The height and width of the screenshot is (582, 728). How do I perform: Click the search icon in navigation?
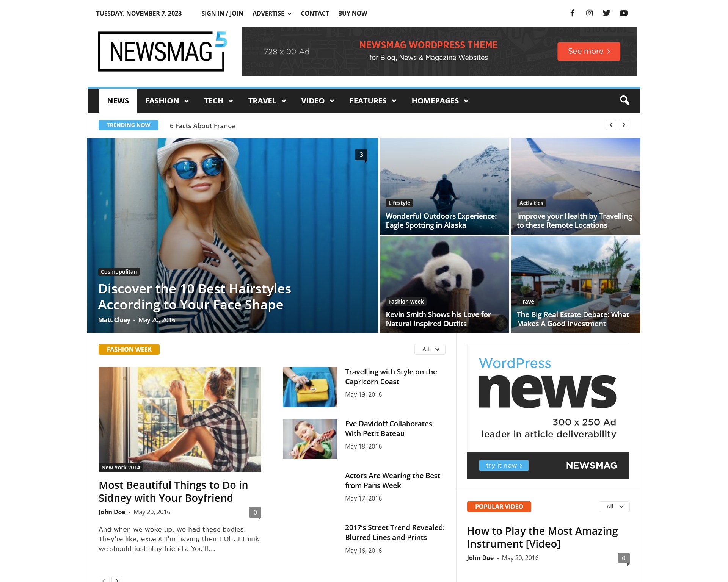[624, 100]
